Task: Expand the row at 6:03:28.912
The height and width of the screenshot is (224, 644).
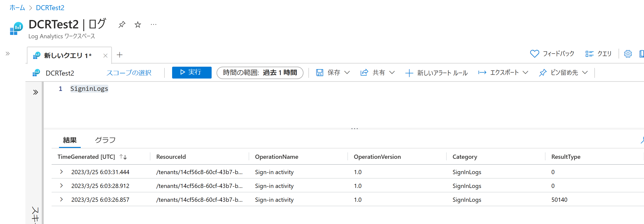Action: pyautogui.click(x=61, y=185)
